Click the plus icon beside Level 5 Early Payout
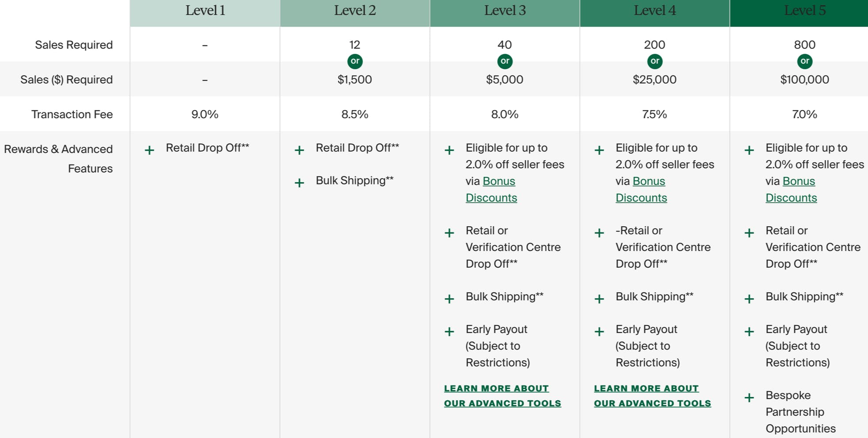 tap(749, 332)
